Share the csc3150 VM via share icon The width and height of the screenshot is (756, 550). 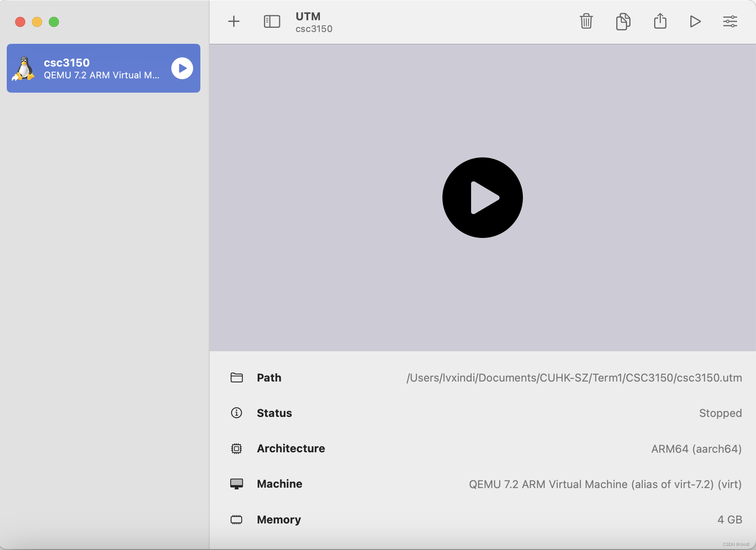tap(660, 21)
